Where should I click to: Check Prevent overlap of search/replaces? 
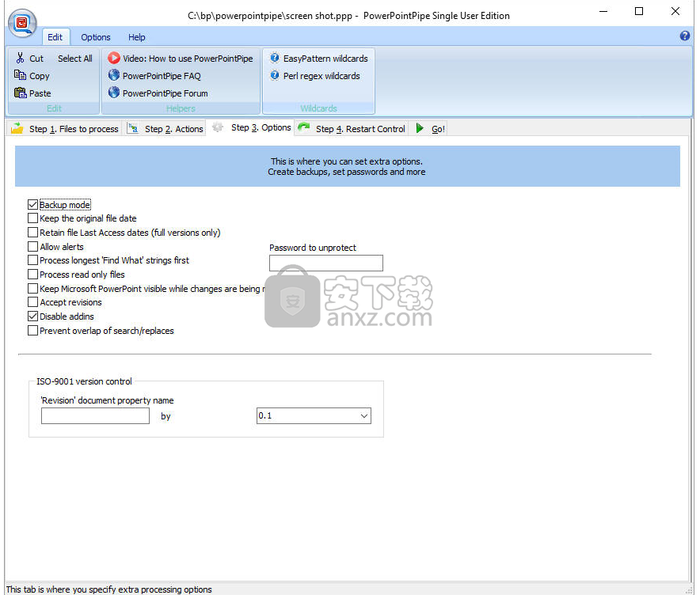coord(32,331)
